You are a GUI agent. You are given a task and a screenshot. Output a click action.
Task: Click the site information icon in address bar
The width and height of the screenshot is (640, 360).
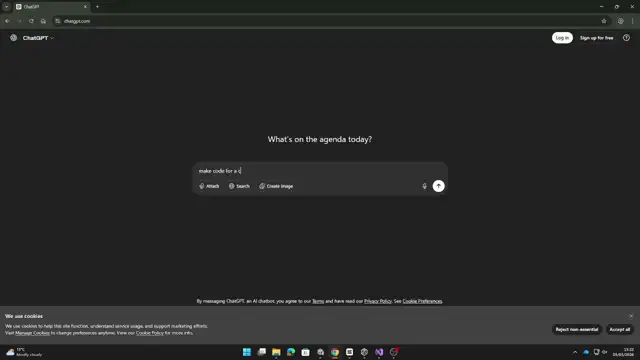click(58, 21)
